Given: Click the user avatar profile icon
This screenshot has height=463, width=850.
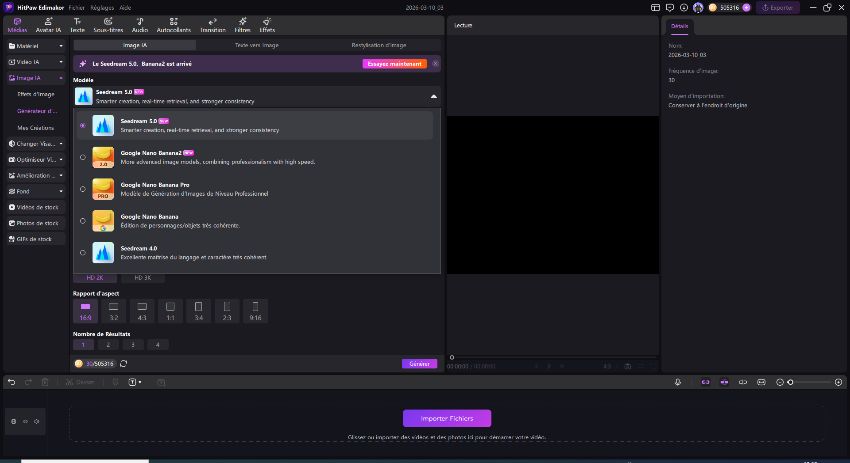Looking at the screenshot, I should pos(698,8).
